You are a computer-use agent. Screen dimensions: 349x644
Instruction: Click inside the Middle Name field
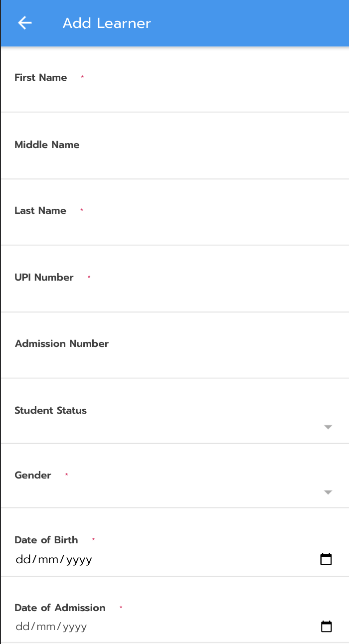[174, 162]
